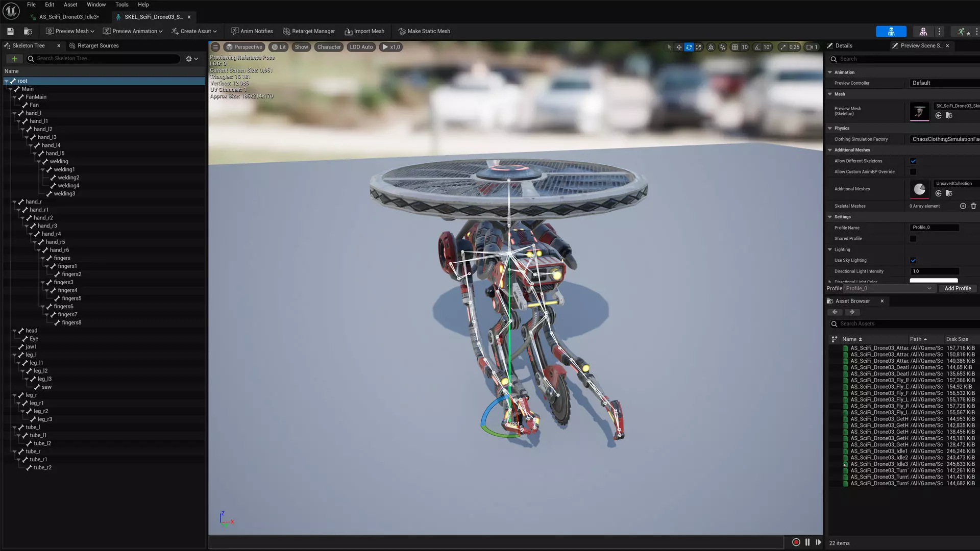The image size is (980, 551).
Task: Toggle Use Sky Lighting checkbox
Action: click(x=913, y=261)
